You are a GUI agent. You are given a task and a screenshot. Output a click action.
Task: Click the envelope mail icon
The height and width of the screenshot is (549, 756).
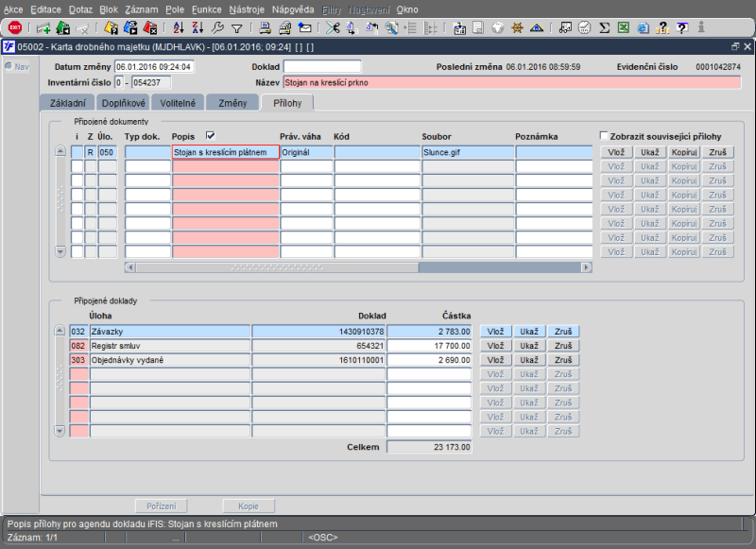[304, 28]
